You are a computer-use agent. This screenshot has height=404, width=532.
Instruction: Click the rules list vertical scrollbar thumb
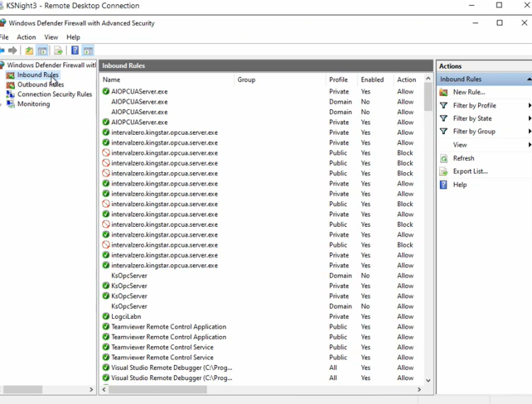(428, 97)
